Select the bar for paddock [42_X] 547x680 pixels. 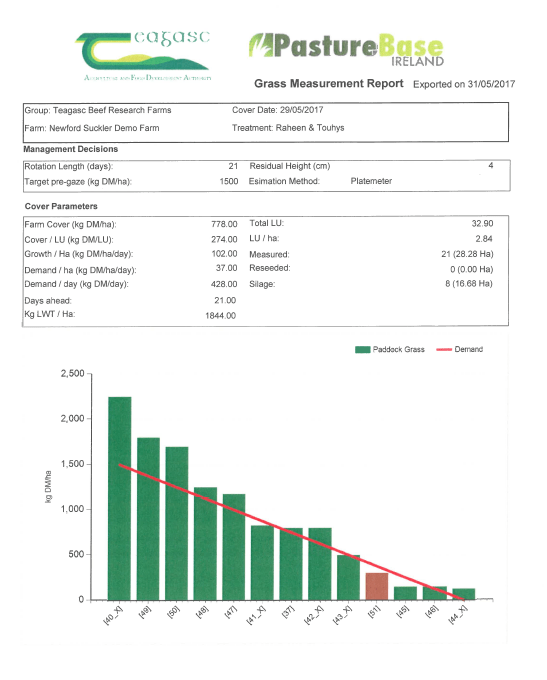(320, 564)
